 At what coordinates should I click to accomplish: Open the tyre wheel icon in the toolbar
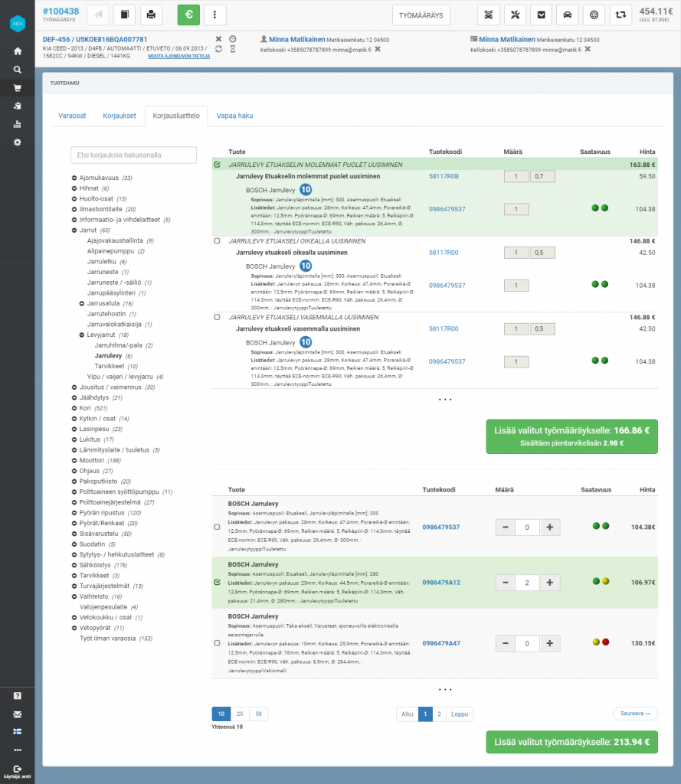594,15
